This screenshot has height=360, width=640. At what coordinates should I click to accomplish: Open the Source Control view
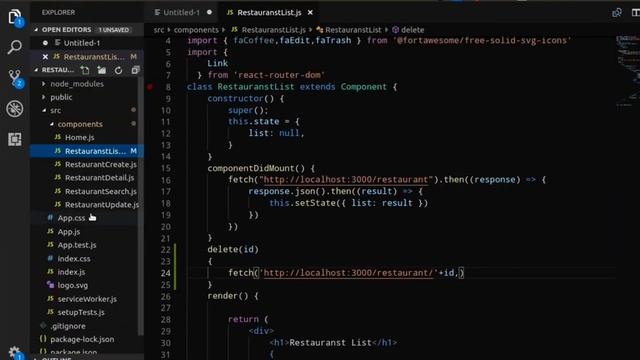click(x=15, y=78)
